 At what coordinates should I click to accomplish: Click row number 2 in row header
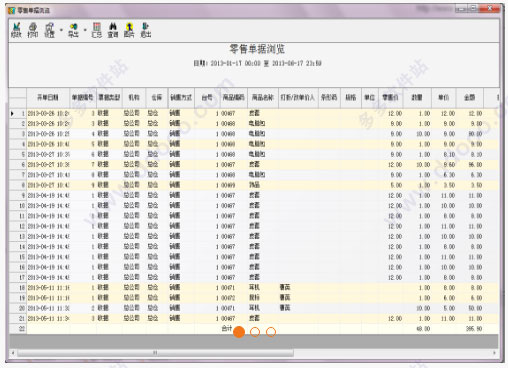click(x=23, y=124)
